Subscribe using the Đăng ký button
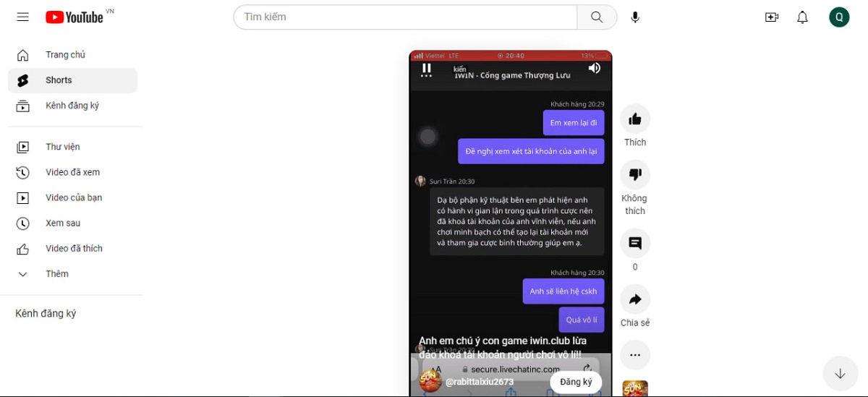The width and height of the screenshot is (868, 397). point(576,382)
